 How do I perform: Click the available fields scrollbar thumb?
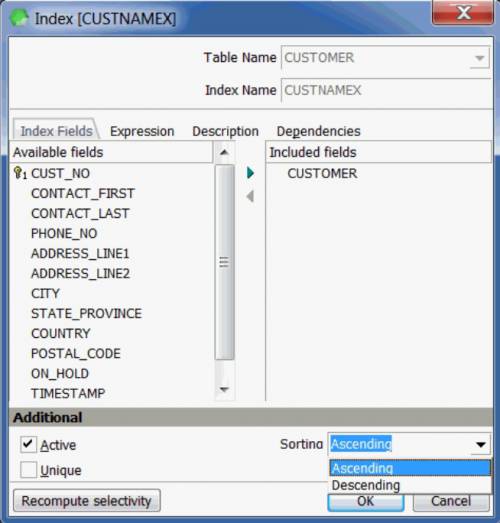224,262
